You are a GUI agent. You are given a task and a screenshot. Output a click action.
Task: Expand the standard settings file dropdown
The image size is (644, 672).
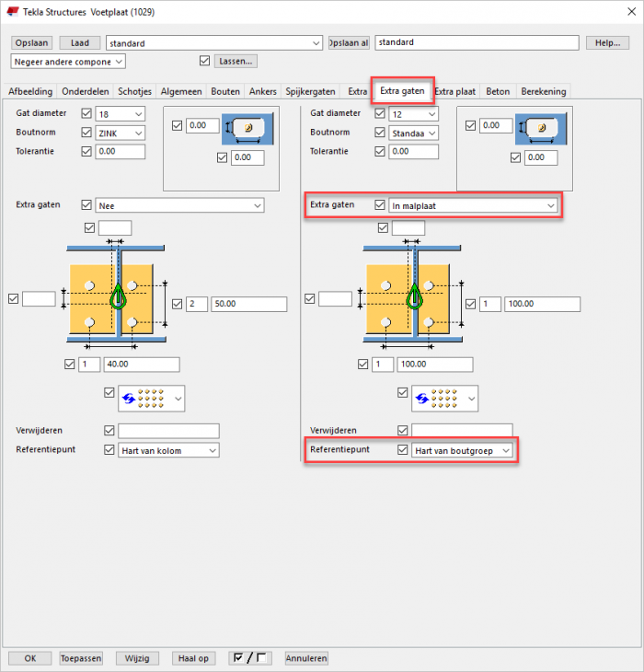click(214, 43)
